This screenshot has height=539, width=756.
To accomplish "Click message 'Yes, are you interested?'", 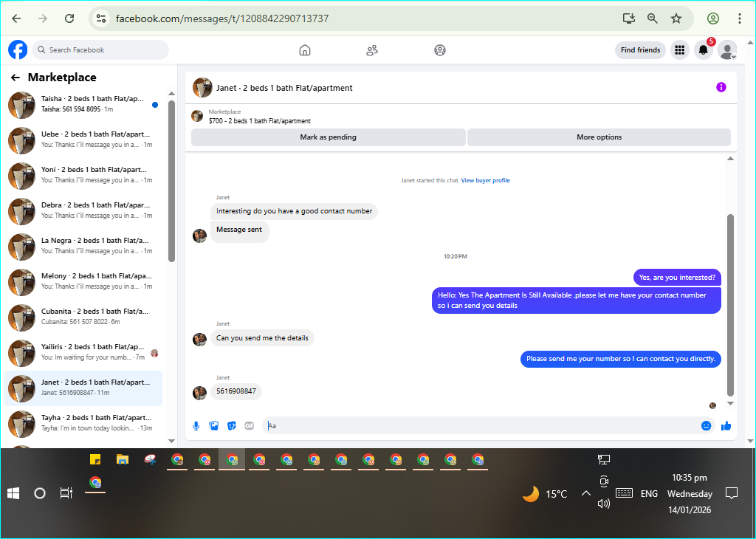I will 677,277.
